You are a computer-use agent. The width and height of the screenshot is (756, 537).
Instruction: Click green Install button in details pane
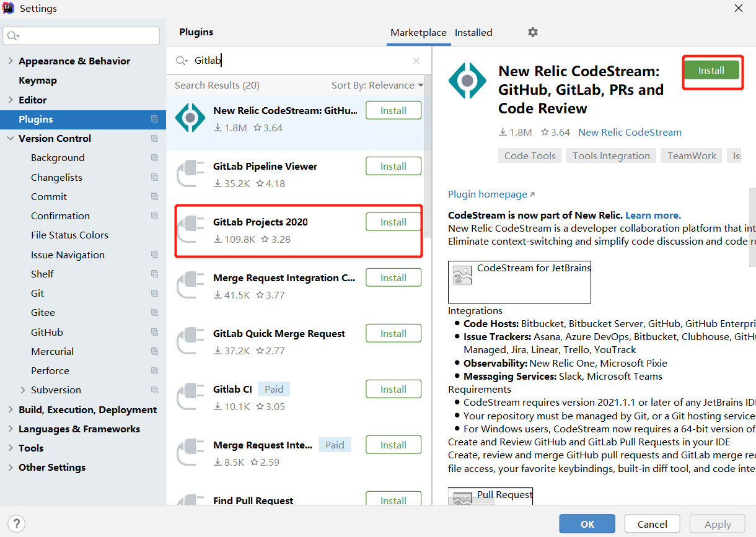click(x=711, y=70)
